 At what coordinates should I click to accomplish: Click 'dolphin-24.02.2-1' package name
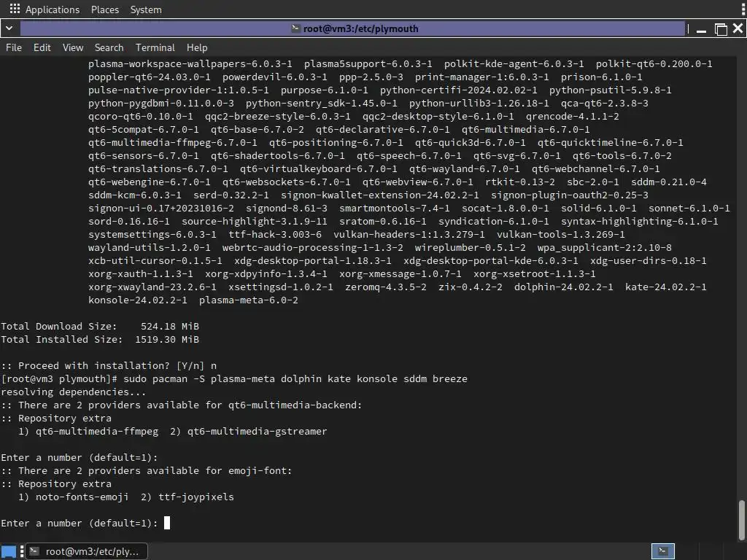[564, 287]
